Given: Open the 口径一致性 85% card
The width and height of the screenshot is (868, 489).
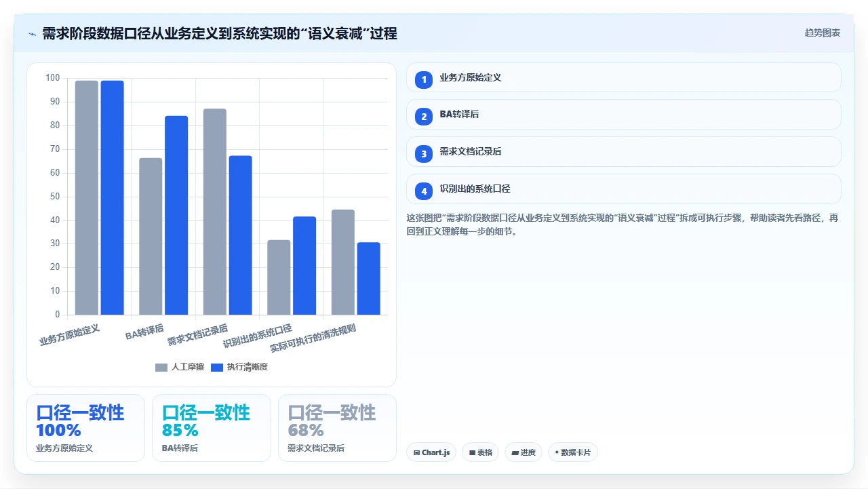Looking at the screenshot, I should coord(212,428).
